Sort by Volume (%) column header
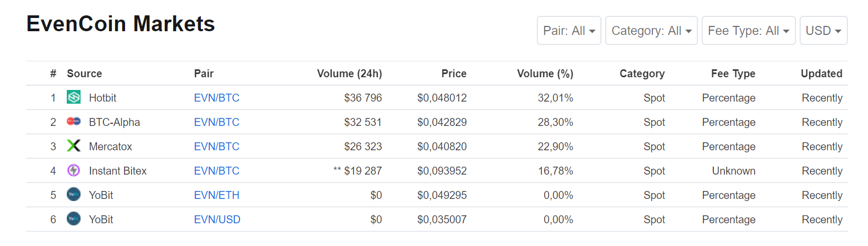 [x=545, y=74]
